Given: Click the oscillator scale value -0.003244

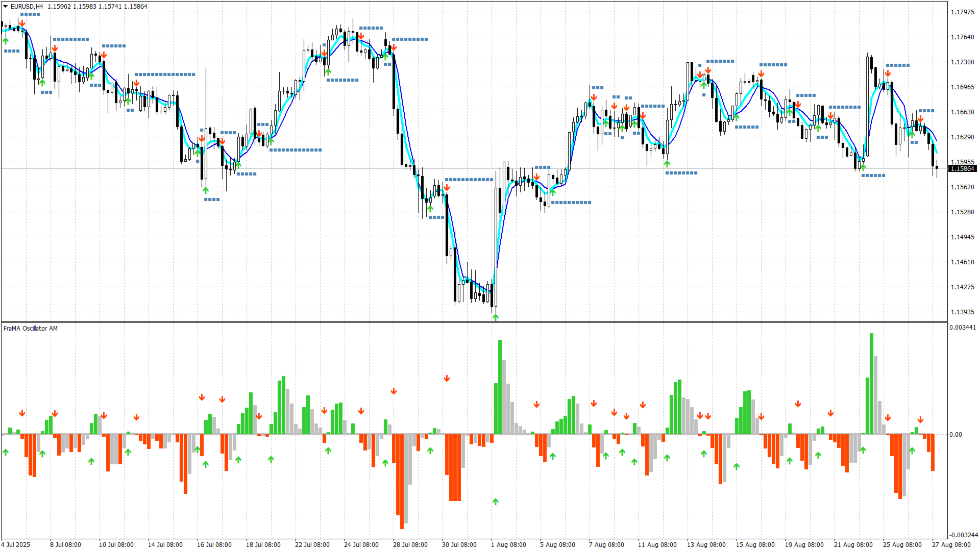Looking at the screenshot, I should (x=964, y=535).
